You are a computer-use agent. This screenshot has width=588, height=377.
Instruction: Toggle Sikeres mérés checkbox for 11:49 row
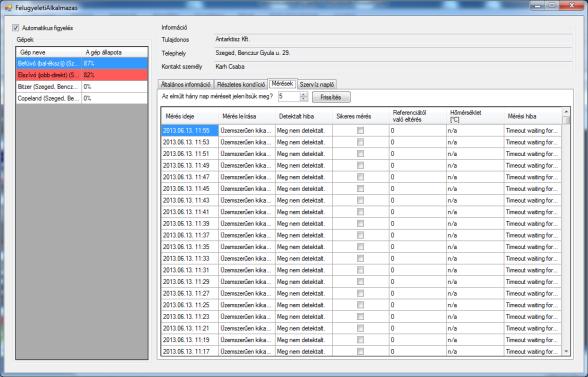pyautogui.click(x=360, y=165)
